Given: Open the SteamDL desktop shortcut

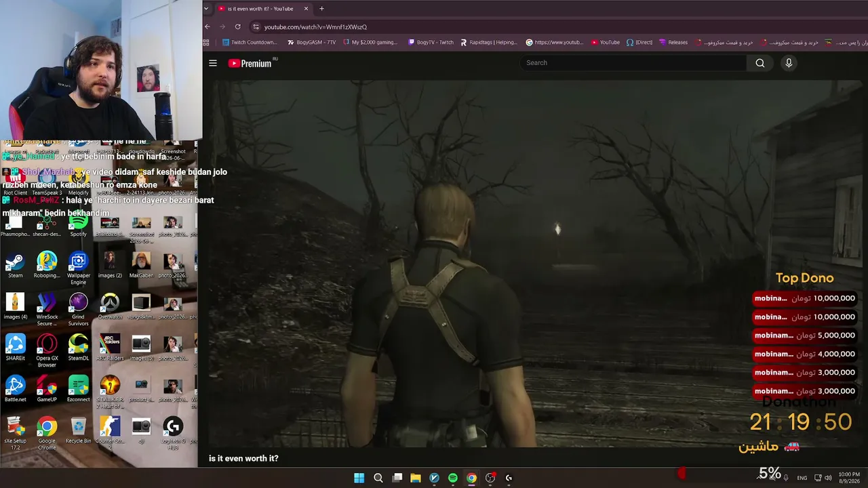Looking at the screenshot, I should 78,348.
